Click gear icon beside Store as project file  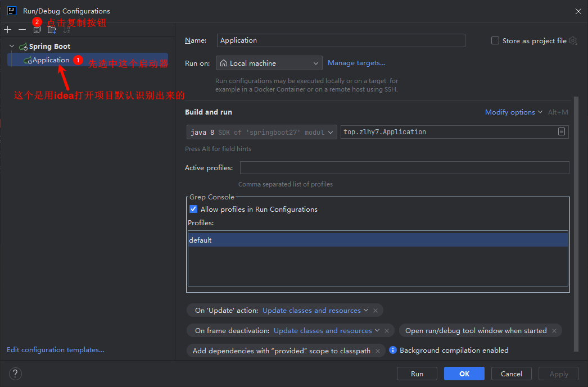[x=573, y=40]
